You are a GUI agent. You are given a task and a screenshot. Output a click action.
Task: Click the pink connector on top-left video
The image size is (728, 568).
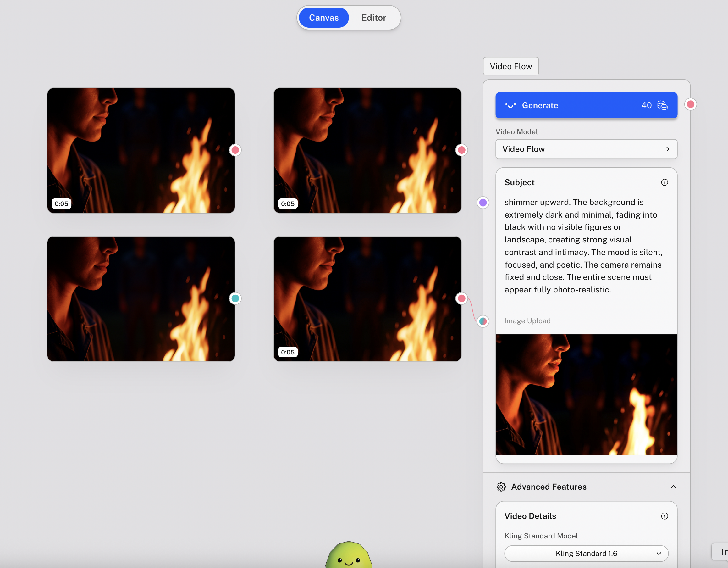(x=235, y=150)
